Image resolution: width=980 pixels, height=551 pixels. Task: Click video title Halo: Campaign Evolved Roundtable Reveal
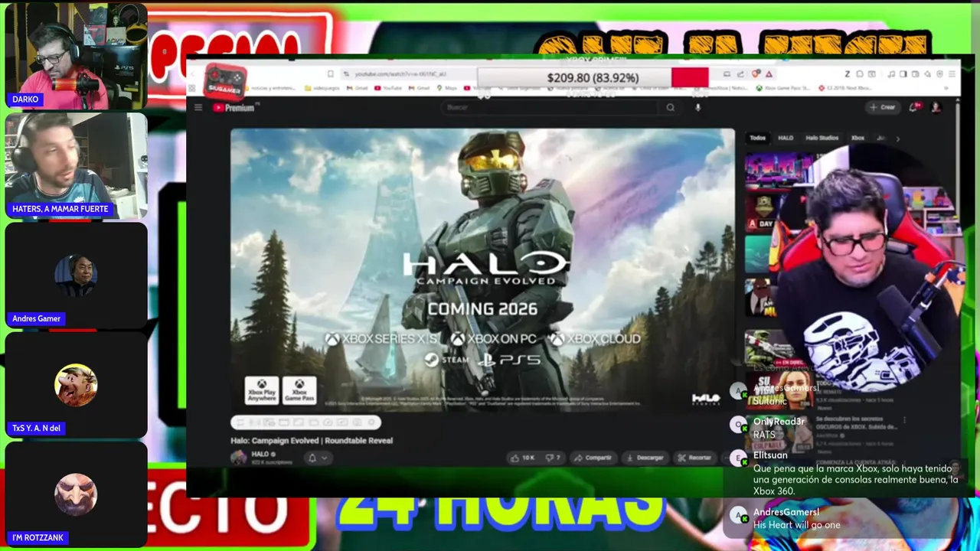(312, 440)
